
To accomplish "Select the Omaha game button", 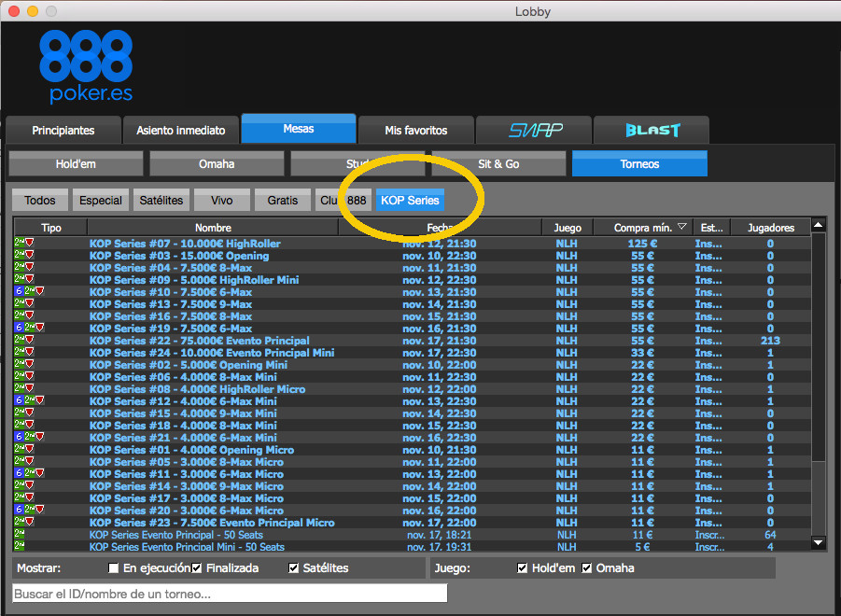I will tap(217, 163).
